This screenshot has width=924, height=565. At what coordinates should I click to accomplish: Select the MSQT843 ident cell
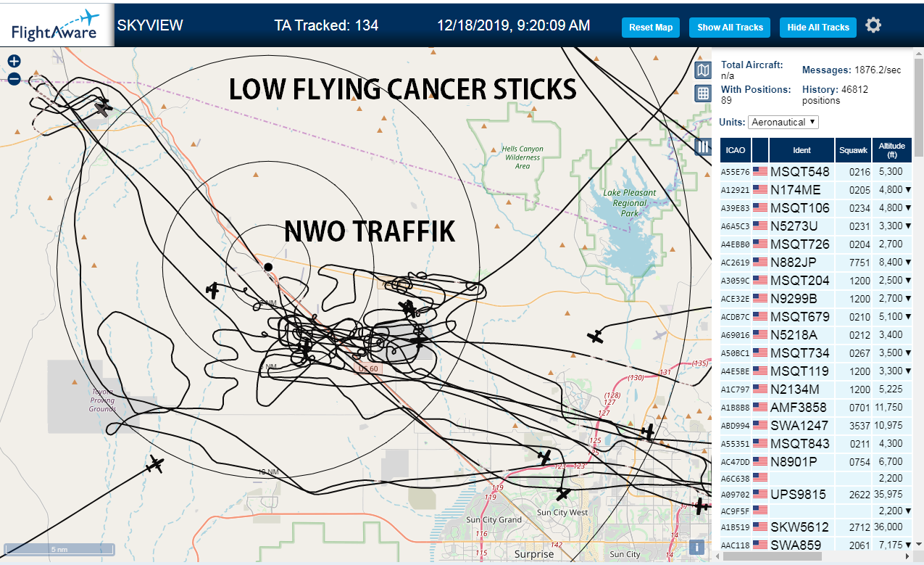point(800,444)
